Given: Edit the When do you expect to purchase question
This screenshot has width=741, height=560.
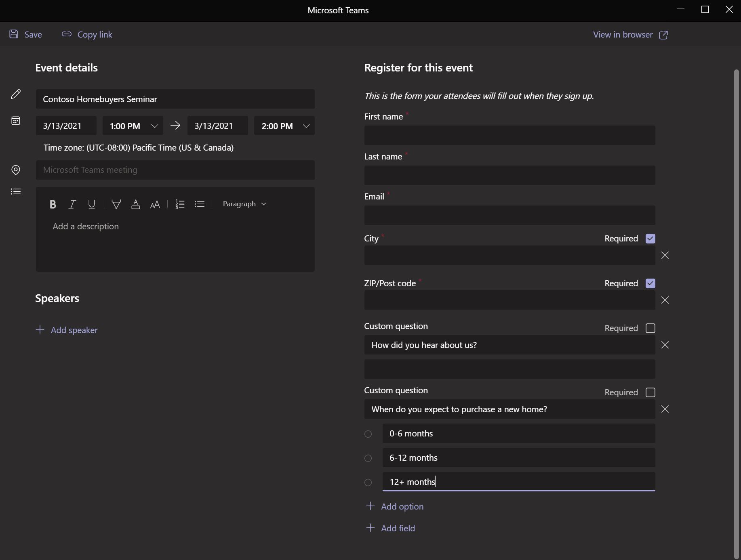Looking at the screenshot, I should point(509,409).
